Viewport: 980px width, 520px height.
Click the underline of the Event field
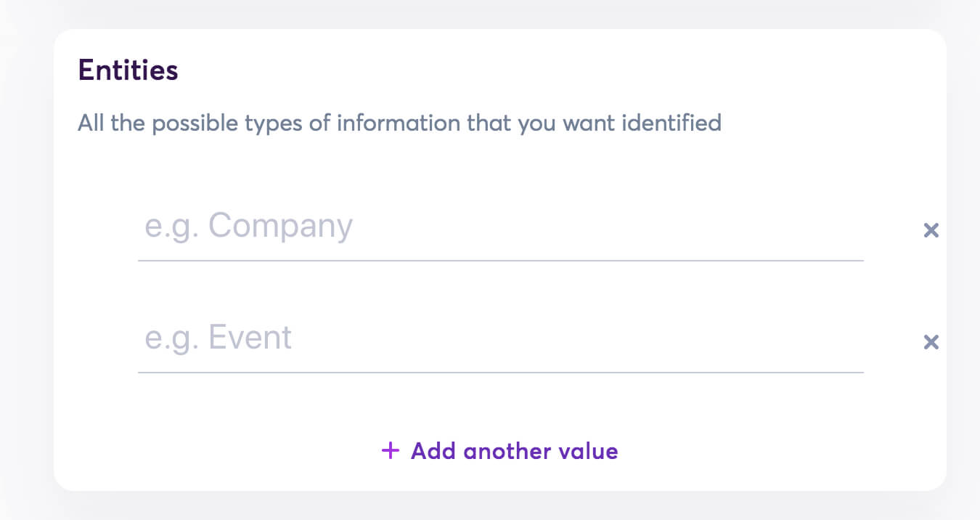click(x=501, y=373)
